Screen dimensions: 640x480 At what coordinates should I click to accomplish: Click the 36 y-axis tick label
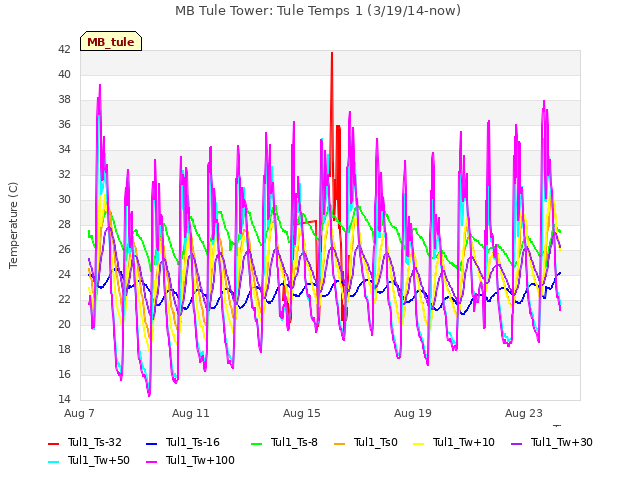click(x=64, y=124)
